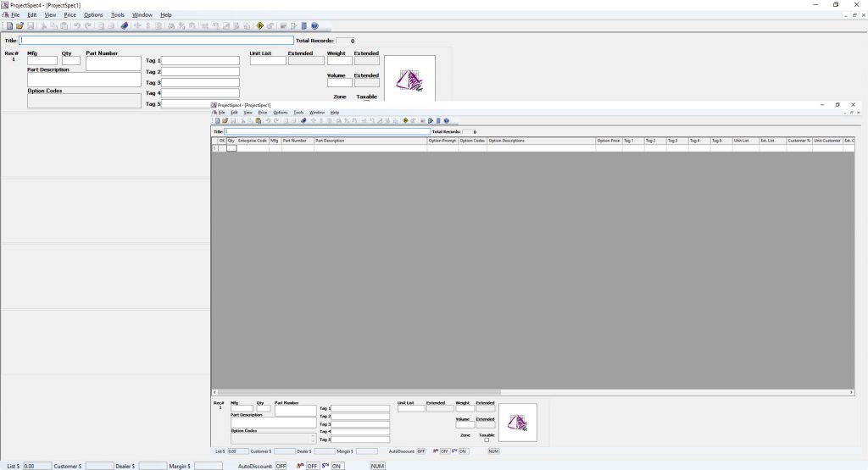The image size is (868, 470).
Task: Click the Title field in back window
Action: (x=157, y=41)
